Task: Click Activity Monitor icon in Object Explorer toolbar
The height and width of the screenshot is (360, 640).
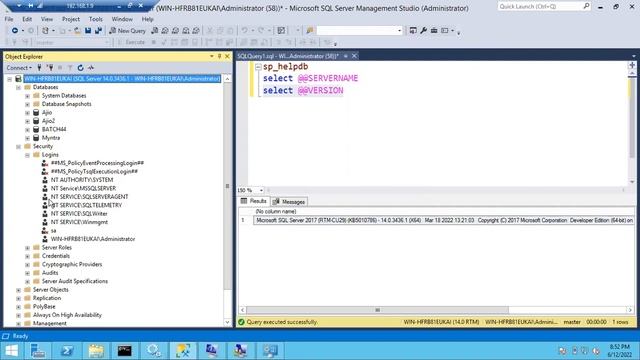Action: [x=91, y=68]
